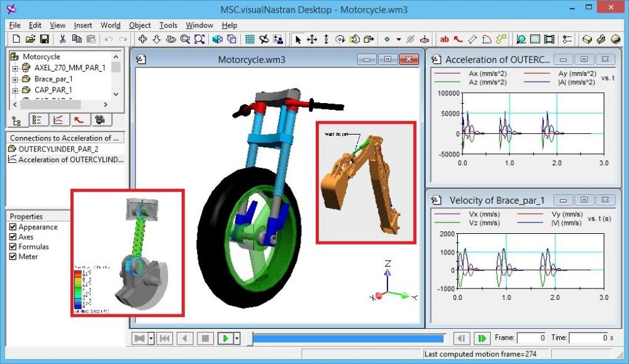The width and height of the screenshot is (629, 364).
Task: Switch to the red vector tab
Action: coord(79,120)
